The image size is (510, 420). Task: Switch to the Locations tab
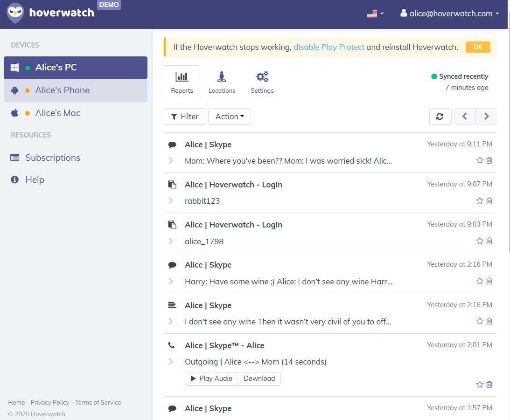coord(222,83)
